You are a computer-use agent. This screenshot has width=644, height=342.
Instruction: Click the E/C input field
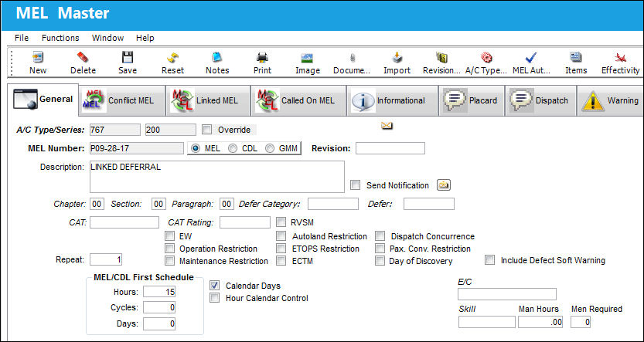point(507,294)
